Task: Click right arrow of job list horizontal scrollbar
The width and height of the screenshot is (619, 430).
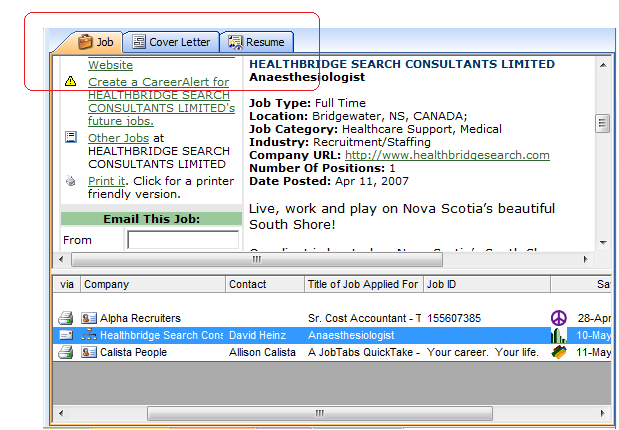Action: coord(602,413)
